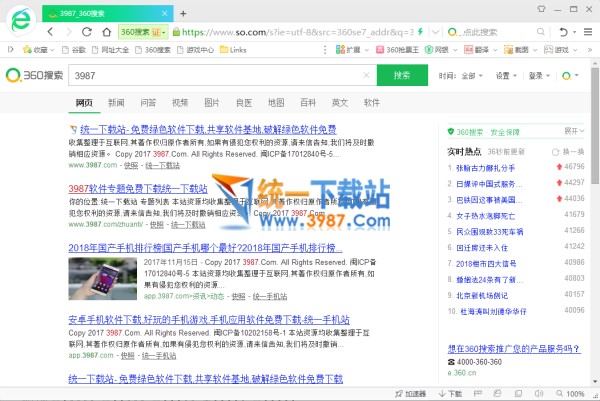Screen dimensions: 600x401
Task: Open the 网址大全 bookmark
Action: coord(111,50)
